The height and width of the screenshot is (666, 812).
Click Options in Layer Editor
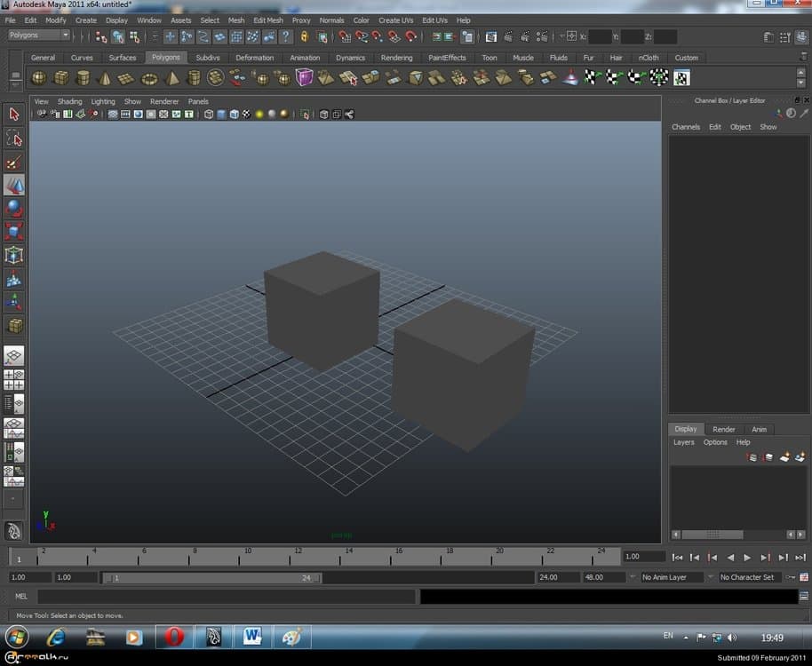(715, 442)
